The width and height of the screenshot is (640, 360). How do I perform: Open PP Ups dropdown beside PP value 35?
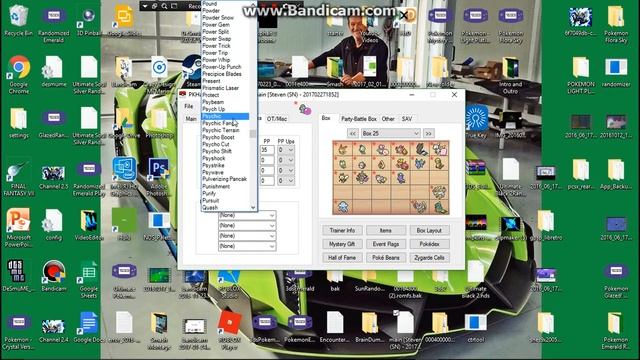(286, 150)
